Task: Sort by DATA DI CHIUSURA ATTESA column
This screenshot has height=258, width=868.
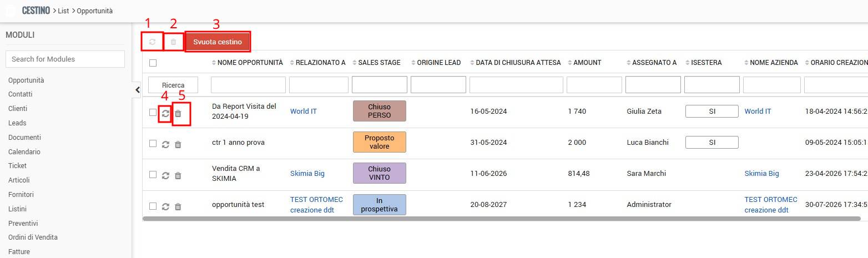Action: (516, 63)
